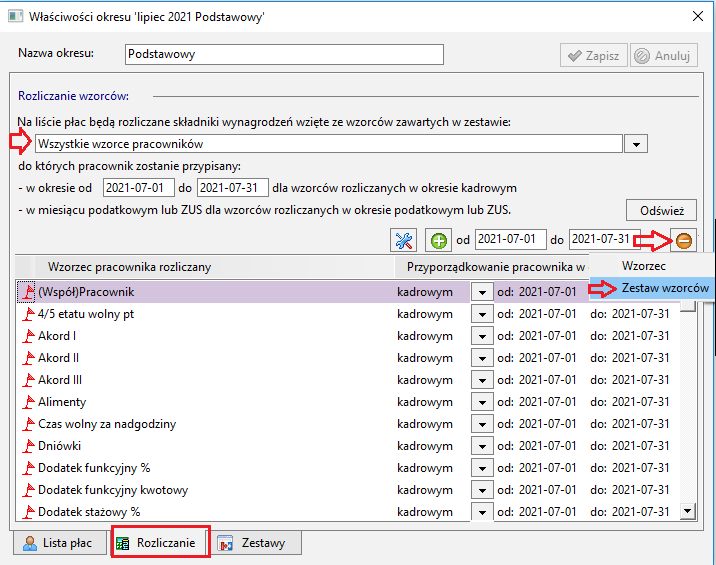
Task: Switch to the Rozliczanie tab
Action: click(160, 543)
